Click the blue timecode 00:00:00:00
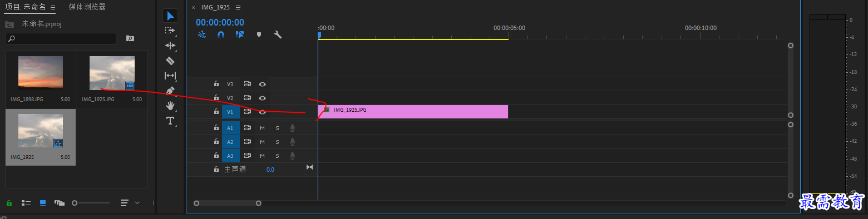Screen dimensions: 868x219 (220, 22)
